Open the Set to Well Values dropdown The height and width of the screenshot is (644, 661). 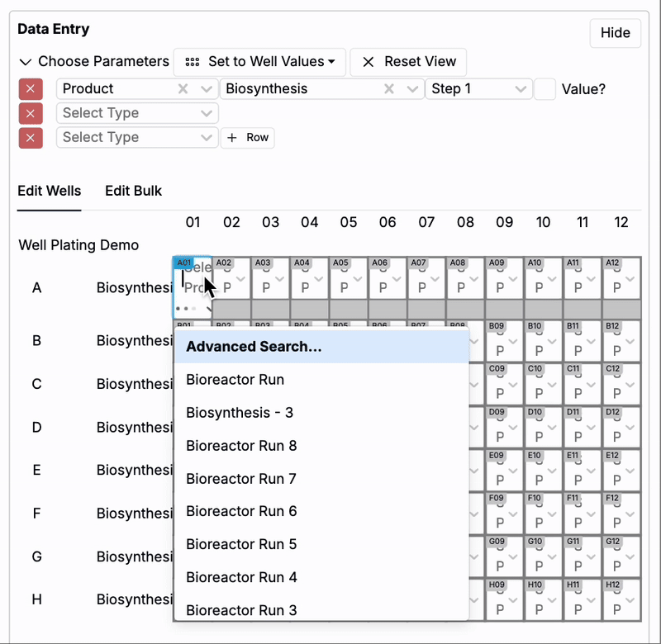(x=259, y=62)
